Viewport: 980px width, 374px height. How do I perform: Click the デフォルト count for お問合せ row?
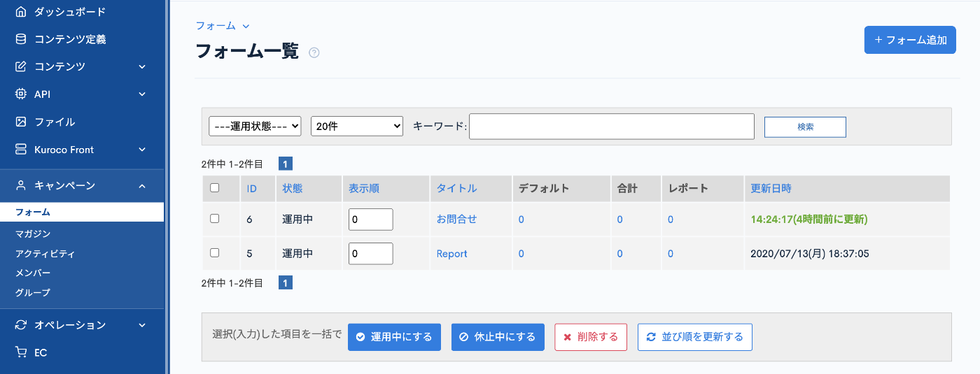tap(521, 219)
